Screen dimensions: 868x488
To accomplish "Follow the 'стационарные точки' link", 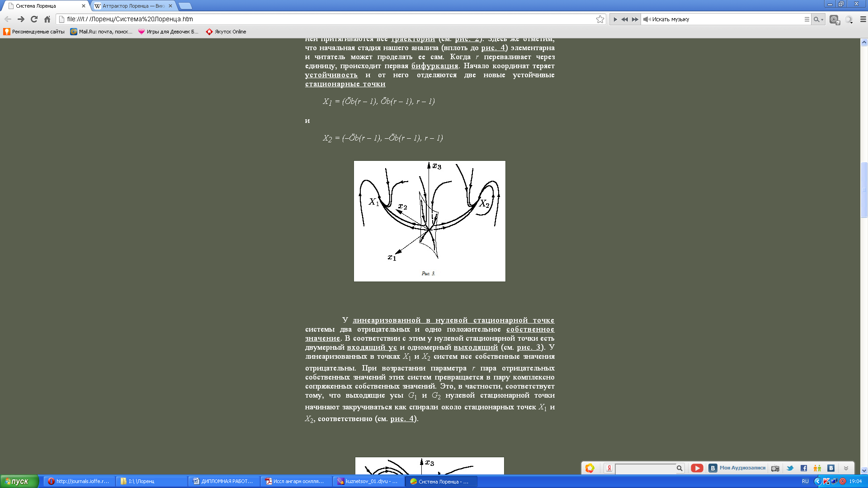I will pyautogui.click(x=345, y=84).
